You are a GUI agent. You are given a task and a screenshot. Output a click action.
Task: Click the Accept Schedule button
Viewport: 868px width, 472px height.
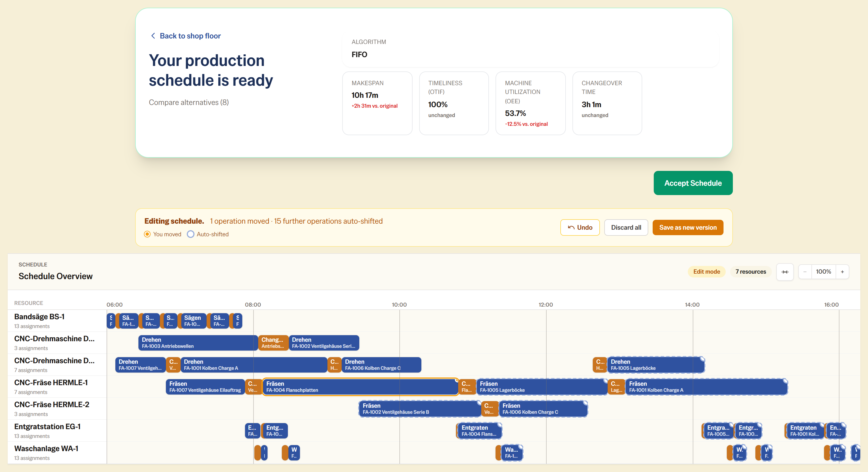[693, 183]
